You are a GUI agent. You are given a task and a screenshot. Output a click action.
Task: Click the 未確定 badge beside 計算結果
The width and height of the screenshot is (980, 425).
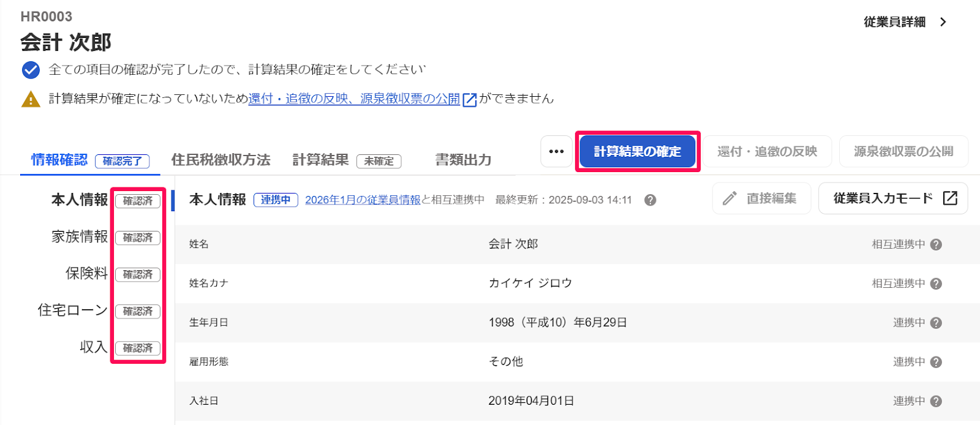pos(379,161)
